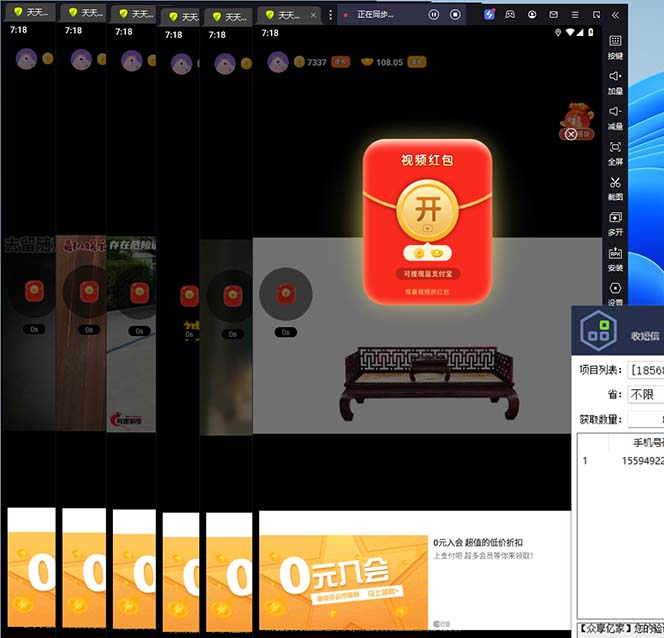
Task: Click the 安装 APK install icon
Action: tap(615, 257)
